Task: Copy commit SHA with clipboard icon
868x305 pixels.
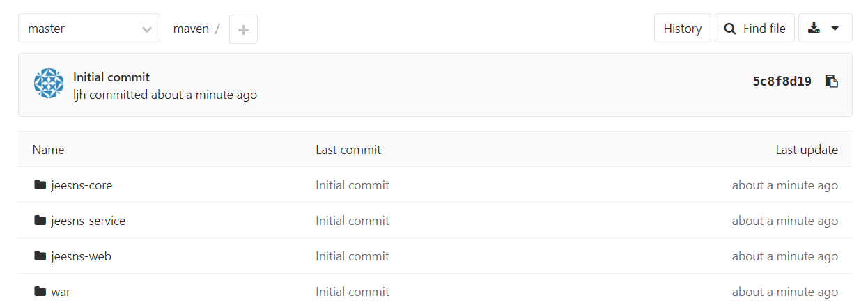Action: point(831,81)
